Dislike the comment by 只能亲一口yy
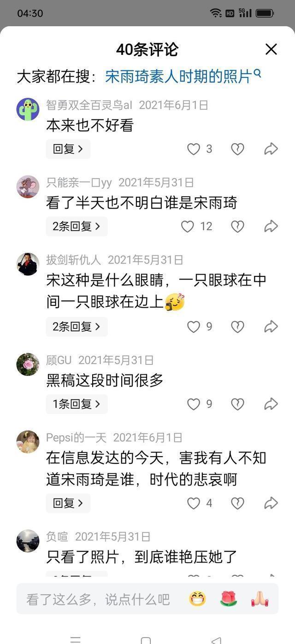 [x=237, y=226]
